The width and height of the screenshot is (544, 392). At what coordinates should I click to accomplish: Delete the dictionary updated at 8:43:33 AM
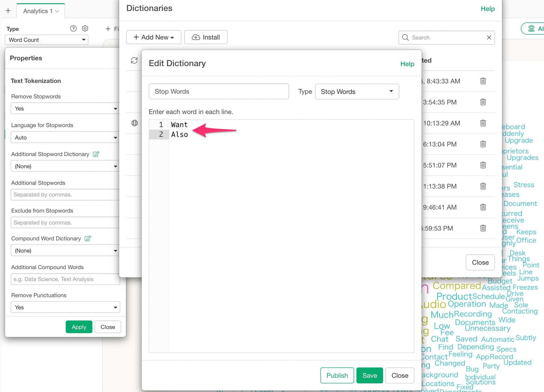click(x=483, y=81)
